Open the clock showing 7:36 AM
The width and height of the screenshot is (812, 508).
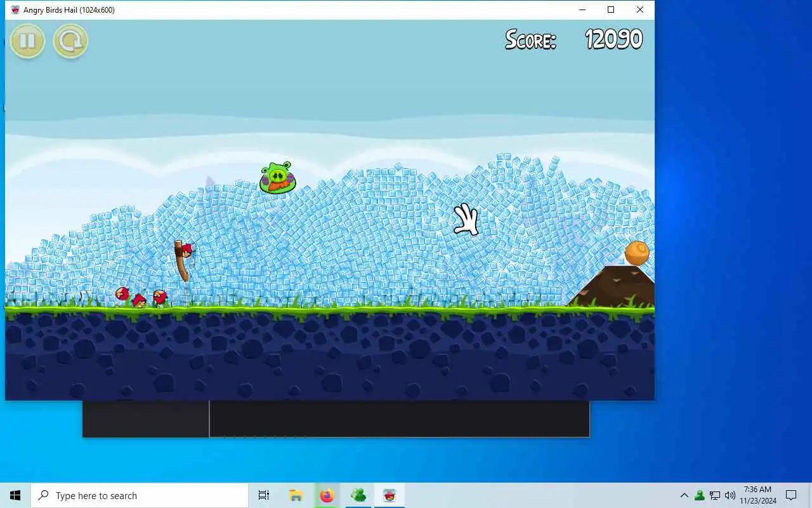758,495
